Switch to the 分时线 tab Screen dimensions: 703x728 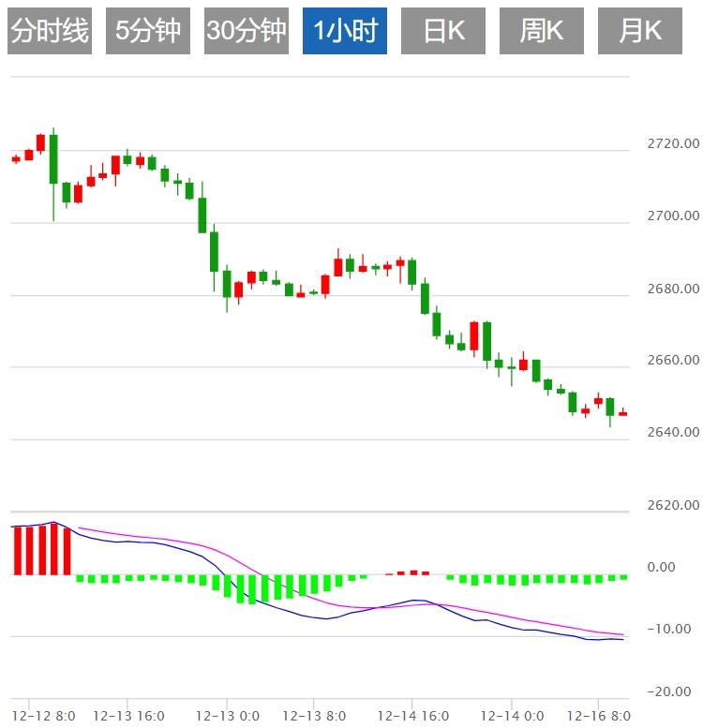point(50,31)
